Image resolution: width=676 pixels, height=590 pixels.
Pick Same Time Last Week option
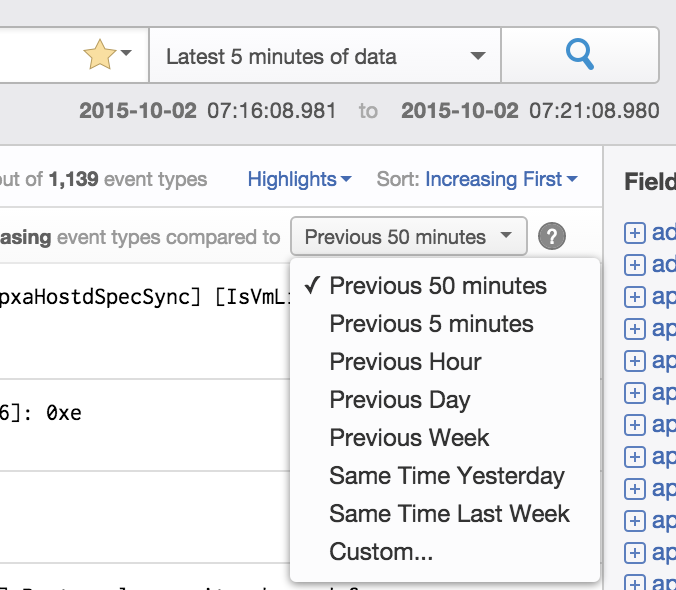pyautogui.click(x=449, y=514)
